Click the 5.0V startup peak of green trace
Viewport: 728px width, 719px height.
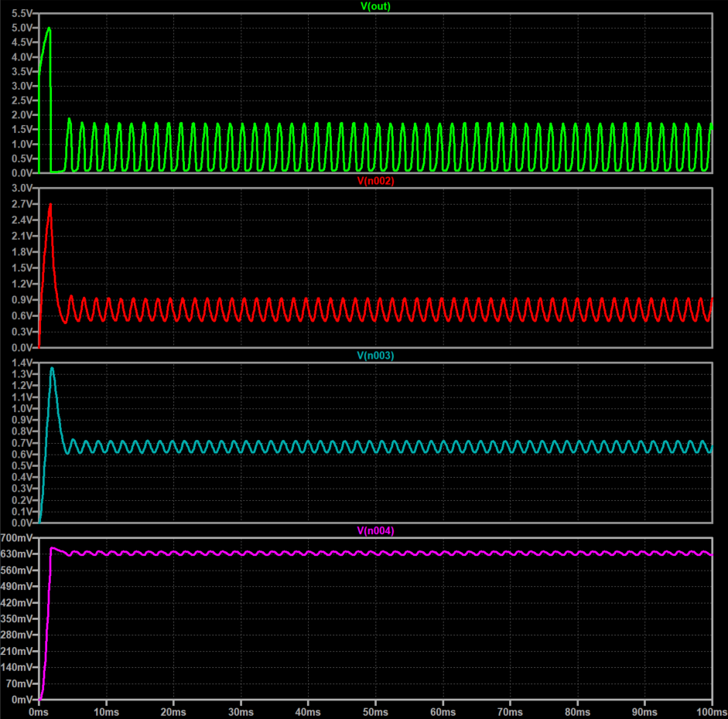click(49, 29)
